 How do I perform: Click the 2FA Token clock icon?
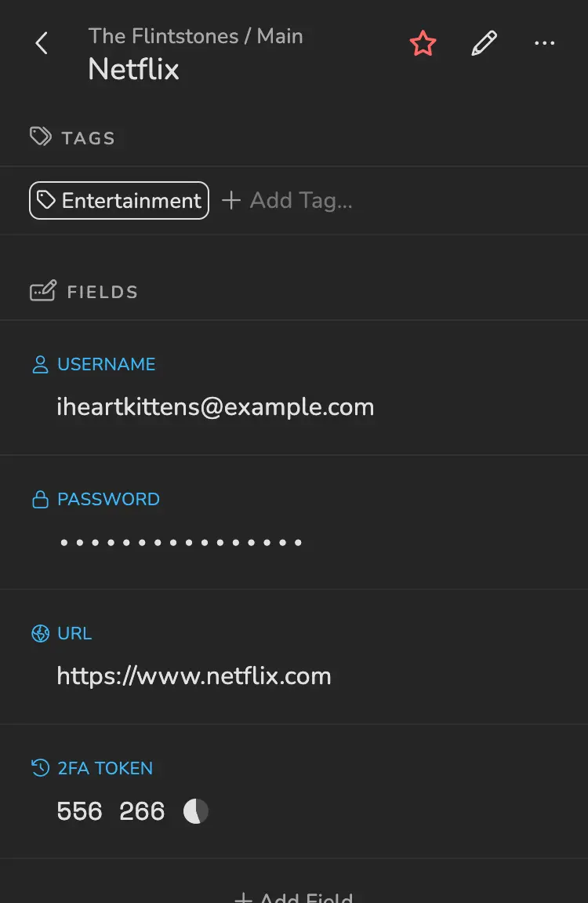[x=40, y=769]
